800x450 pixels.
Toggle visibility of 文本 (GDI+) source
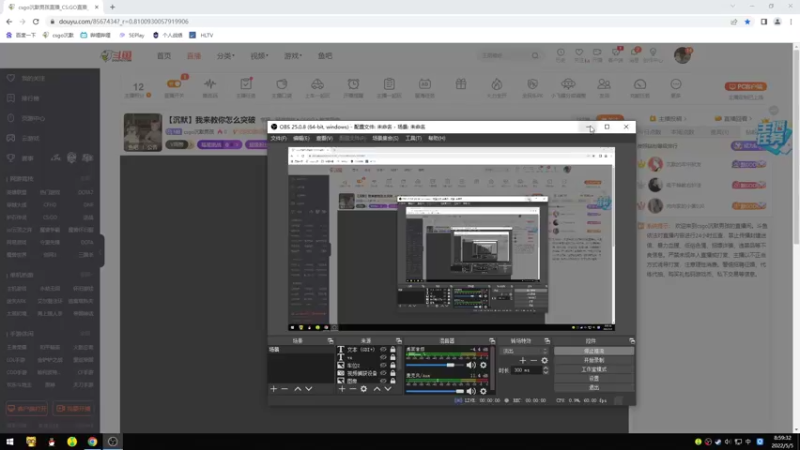pyautogui.click(x=383, y=350)
